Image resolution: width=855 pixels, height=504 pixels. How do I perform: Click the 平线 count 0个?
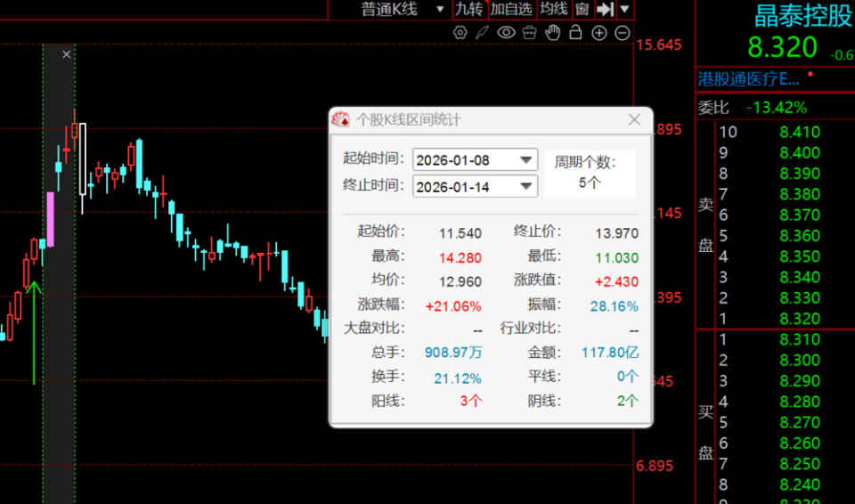click(628, 377)
